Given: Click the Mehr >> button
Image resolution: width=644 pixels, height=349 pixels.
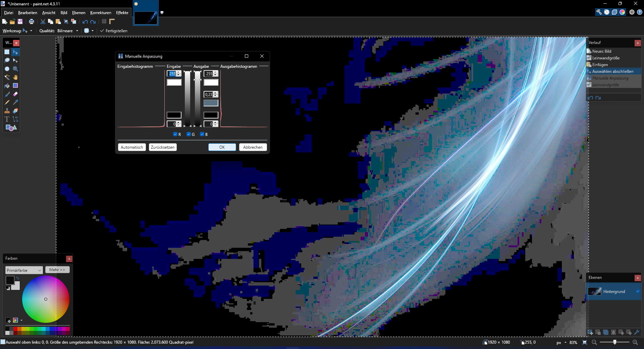Looking at the screenshot, I should tap(57, 270).
